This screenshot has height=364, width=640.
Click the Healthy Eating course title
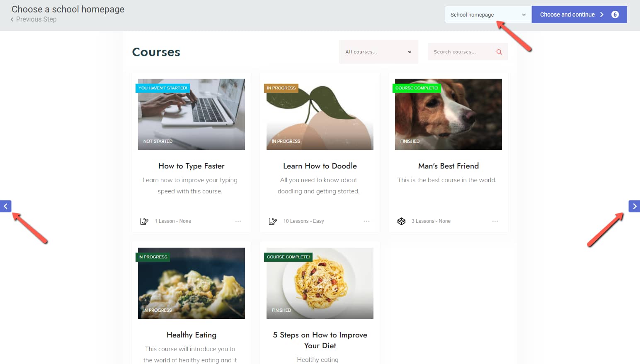point(192,335)
